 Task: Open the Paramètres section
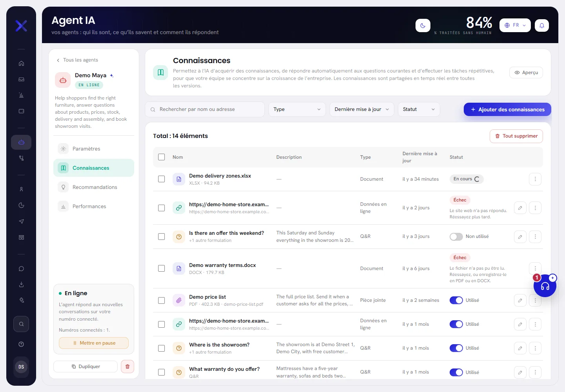(94, 149)
